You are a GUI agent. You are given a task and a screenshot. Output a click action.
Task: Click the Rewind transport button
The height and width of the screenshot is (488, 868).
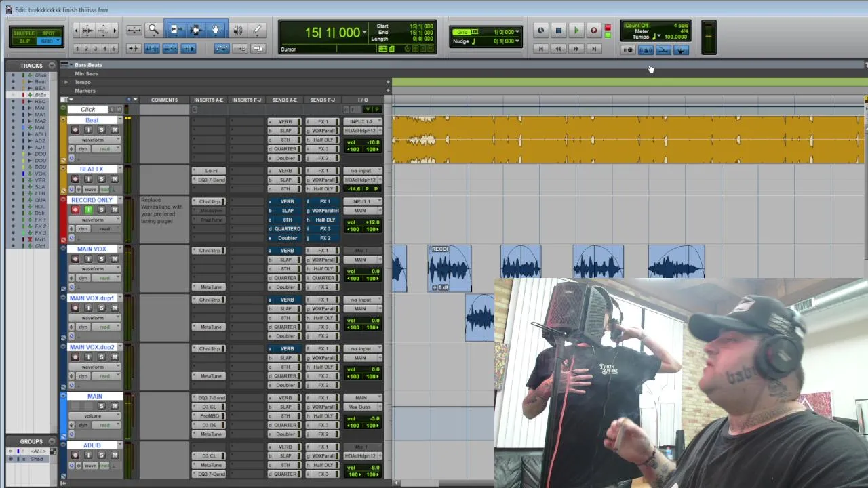coord(558,49)
